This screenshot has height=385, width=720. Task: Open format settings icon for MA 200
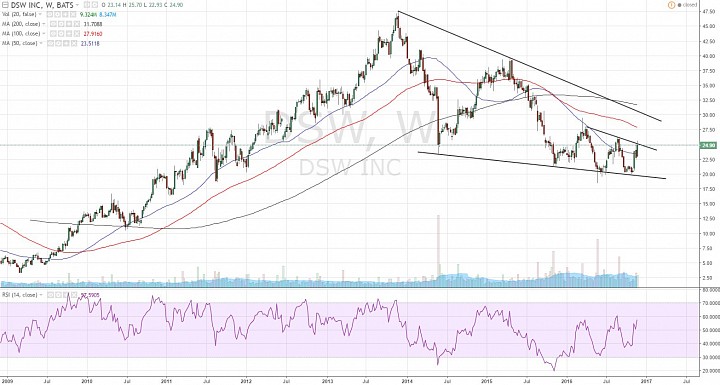point(61,24)
